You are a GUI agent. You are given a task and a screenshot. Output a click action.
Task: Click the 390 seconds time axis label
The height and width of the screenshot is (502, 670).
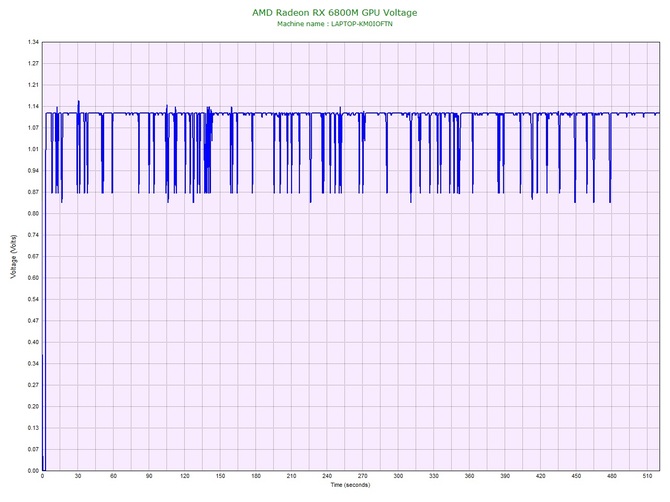click(x=505, y=476)
